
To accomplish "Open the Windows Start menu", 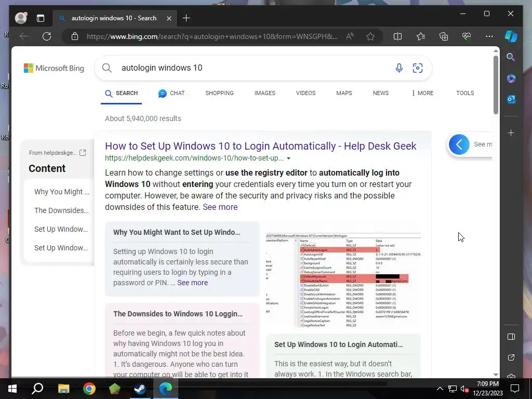I will click(x=12, y=389).
